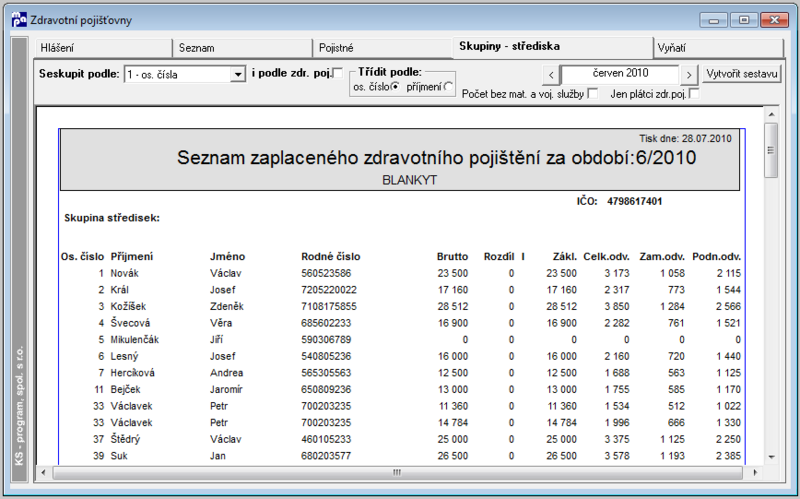This screenshot has height=499, width=800.
Task: Click surname 'Lesný' in the list
Action: pyautogui.click(x=124, y=356)
